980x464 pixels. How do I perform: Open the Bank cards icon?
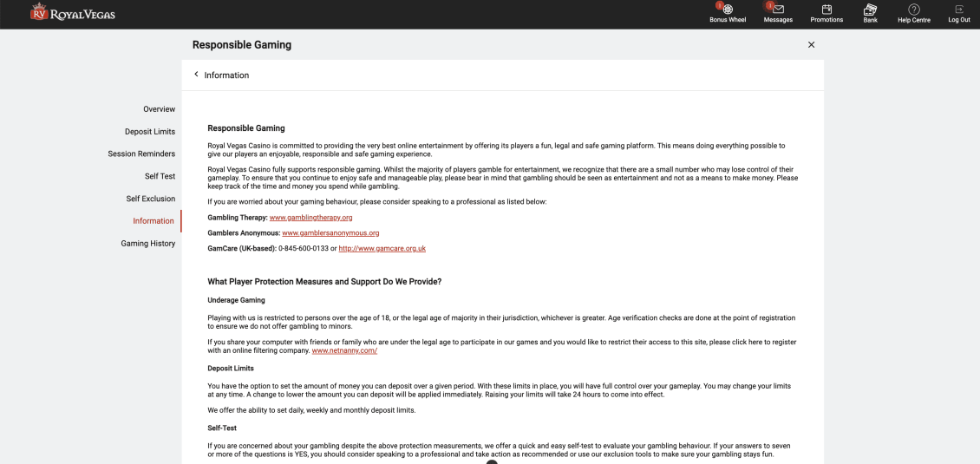pos(870,10)
